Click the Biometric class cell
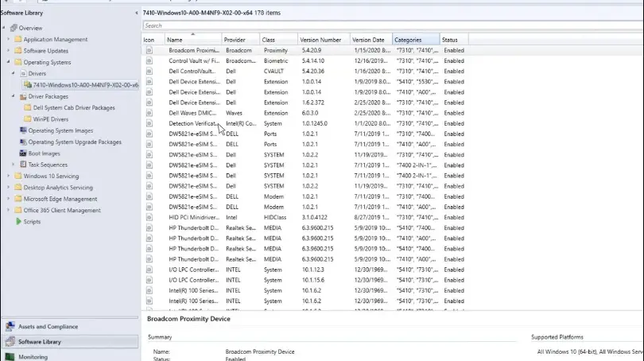Image resolution: width=644 pixels, height=361 pixels. tap(276, 60)
